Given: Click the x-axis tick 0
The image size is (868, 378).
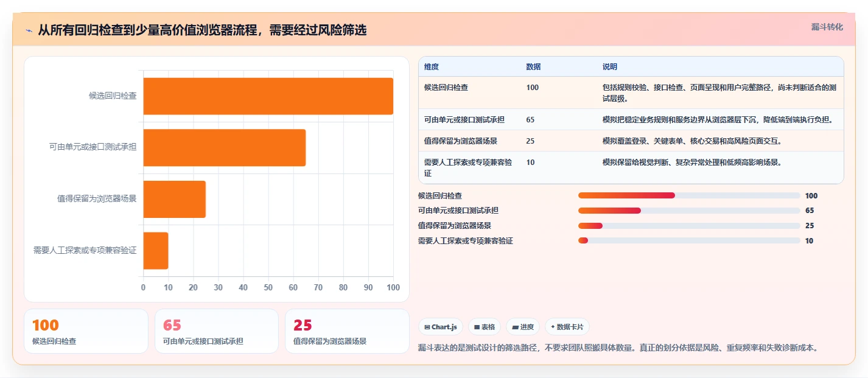Looking at the screenshot, I should pyautogui.click(x=144, y=287).
